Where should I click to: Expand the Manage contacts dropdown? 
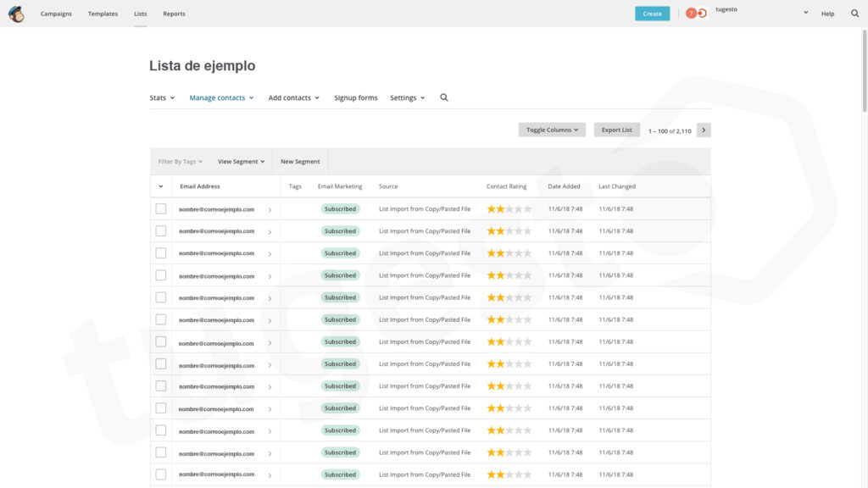pos(221,98)
